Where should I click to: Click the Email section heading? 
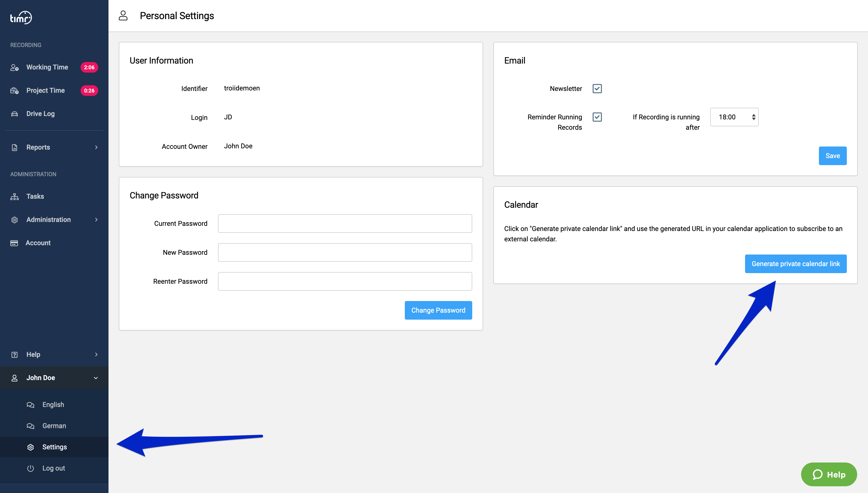(x=515, y=61)
